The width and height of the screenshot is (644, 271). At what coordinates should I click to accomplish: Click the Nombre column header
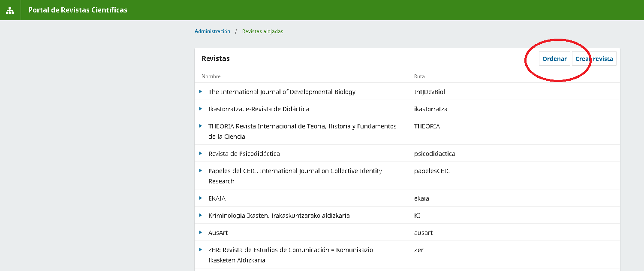click(x=211, y=76)
